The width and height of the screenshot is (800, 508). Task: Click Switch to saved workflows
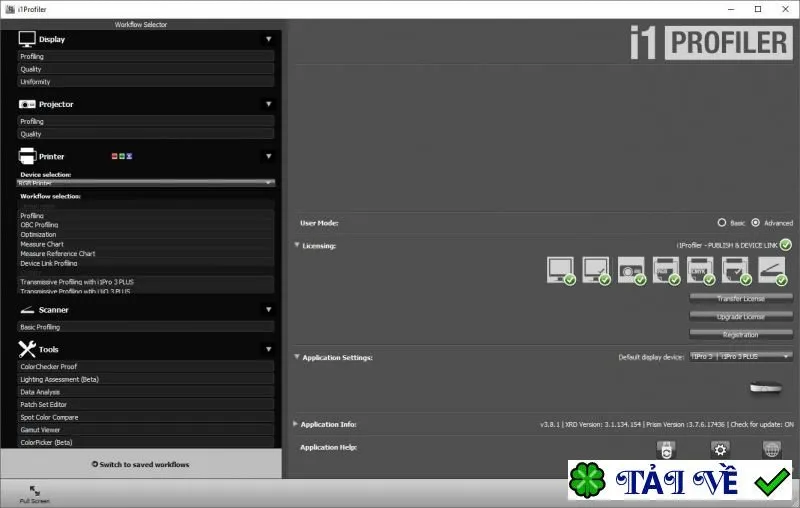tap(140, 464)
